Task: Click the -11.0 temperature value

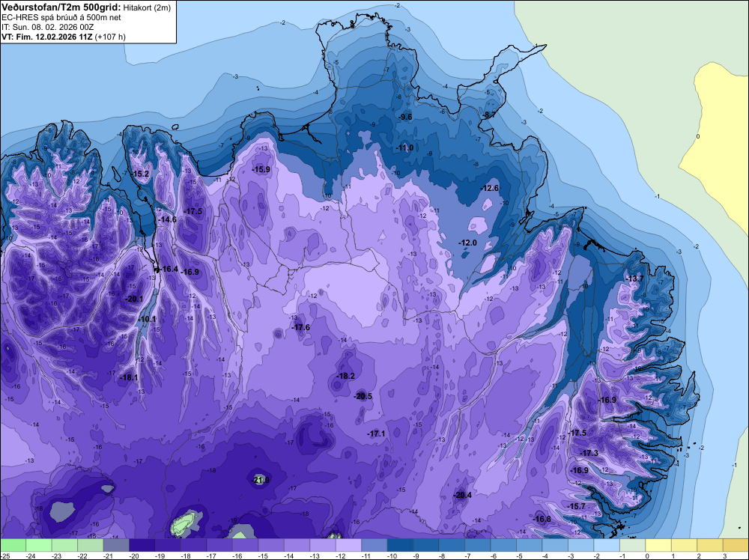Action: click(x=404, y=147)
